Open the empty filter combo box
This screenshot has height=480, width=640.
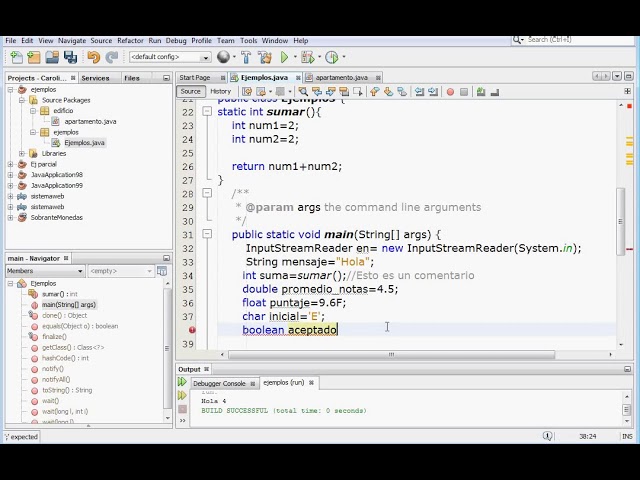[x=120, y=271]
